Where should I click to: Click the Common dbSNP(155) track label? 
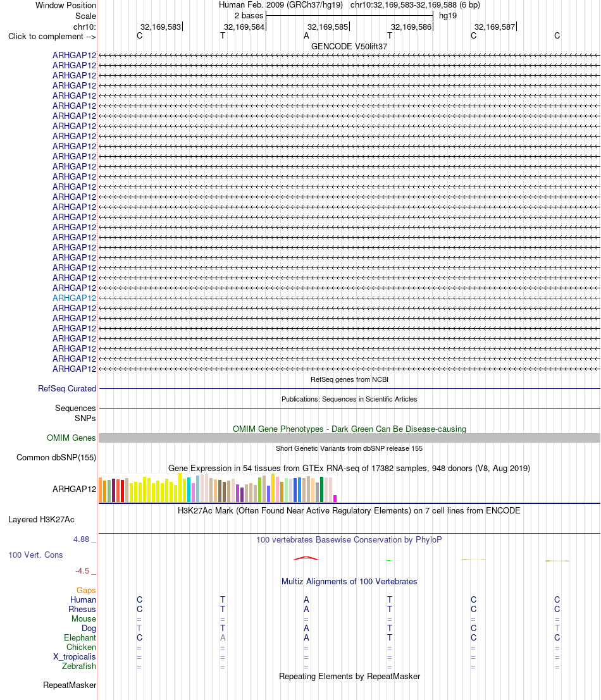(56, 458)
